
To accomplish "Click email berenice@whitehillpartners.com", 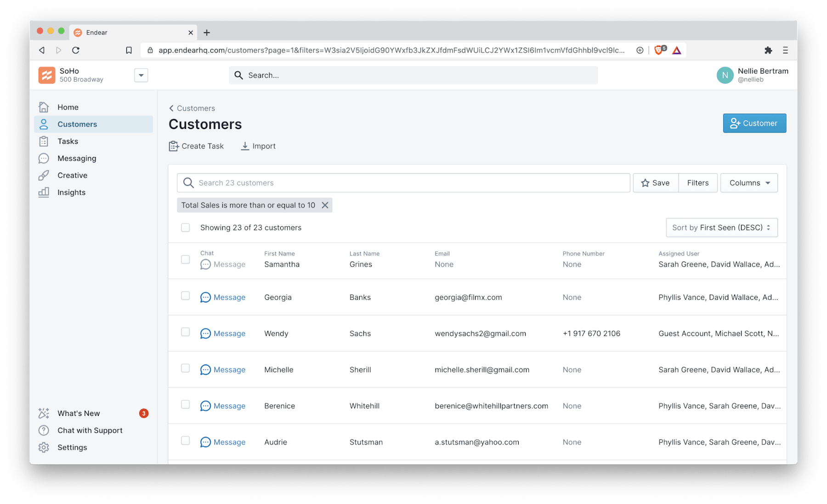I will coord(491,406).
